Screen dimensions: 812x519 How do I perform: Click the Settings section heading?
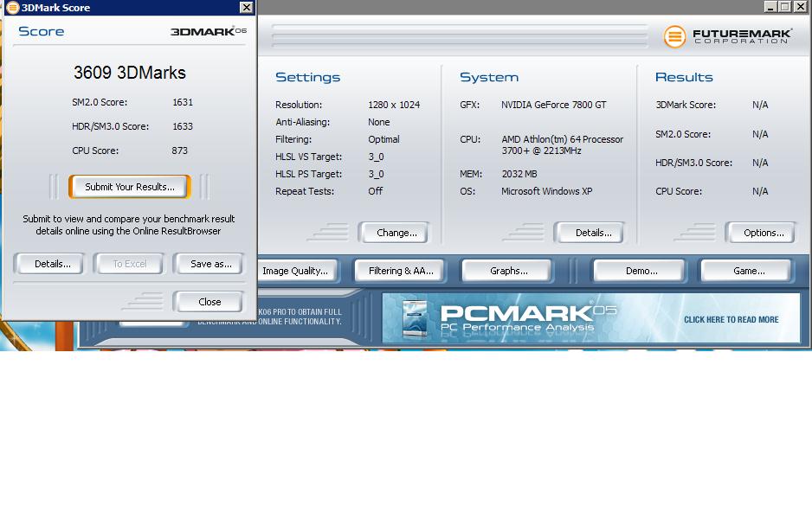[307, 78]
